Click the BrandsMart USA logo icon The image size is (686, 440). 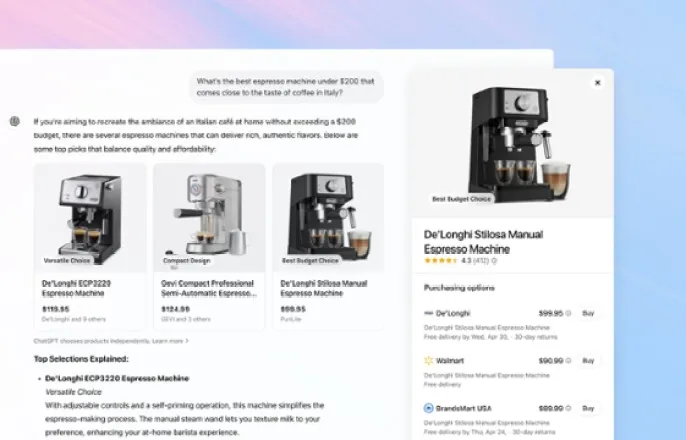click(428, 408)
